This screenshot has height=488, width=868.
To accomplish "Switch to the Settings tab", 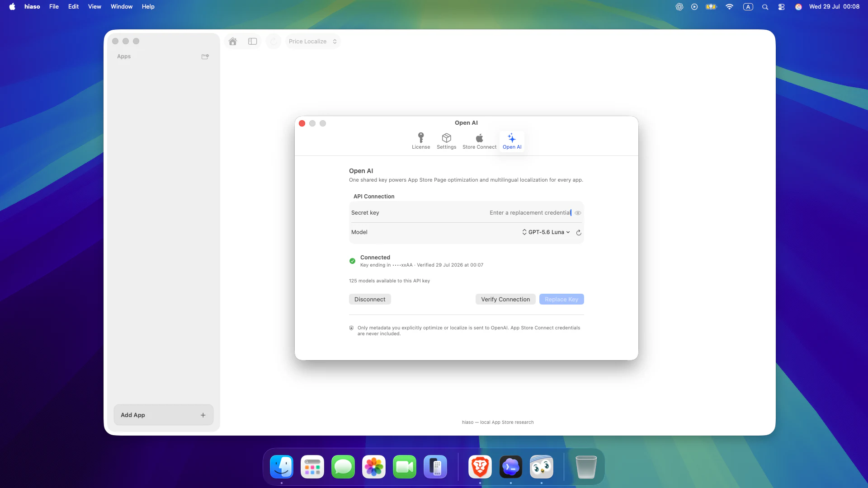I will [x=446, y=141].
